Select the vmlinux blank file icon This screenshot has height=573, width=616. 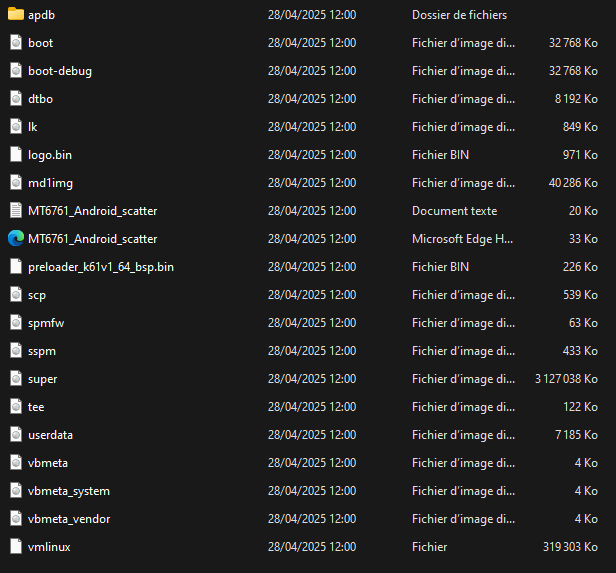16,546
